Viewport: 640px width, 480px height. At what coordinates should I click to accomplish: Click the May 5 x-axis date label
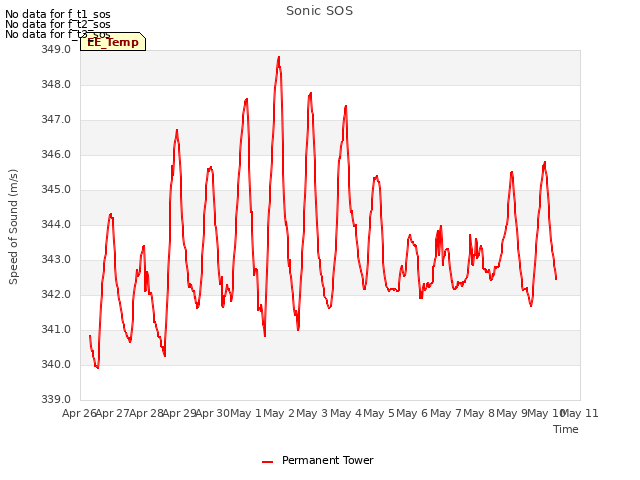[x=379, y=414]
